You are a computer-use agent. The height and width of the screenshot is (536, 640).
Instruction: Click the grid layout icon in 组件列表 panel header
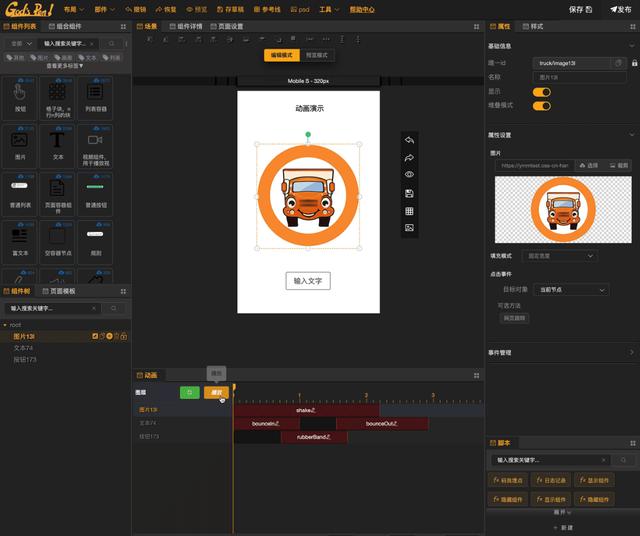click(123, 27)
